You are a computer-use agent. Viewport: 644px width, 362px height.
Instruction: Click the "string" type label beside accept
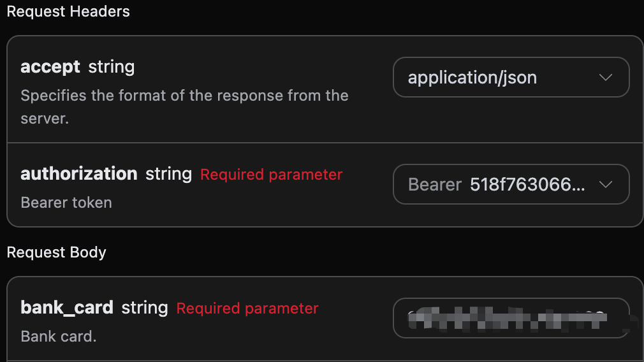(x=112, y=67)
